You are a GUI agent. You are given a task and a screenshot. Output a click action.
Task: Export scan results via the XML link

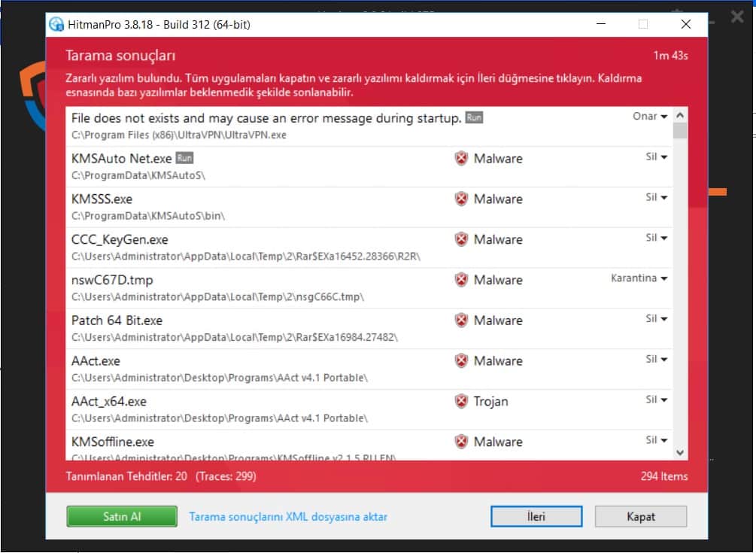pyautogui.click(x=288, y=517)
